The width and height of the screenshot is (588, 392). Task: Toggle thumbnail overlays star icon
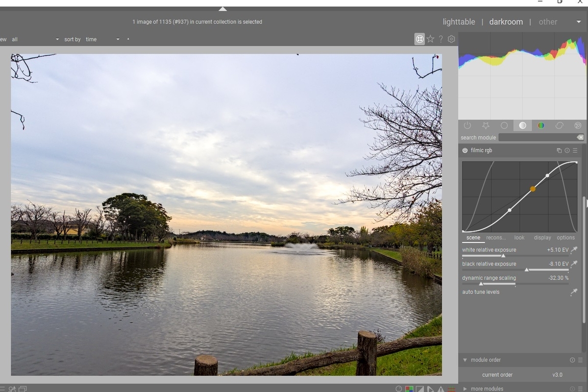click(430, 39)
